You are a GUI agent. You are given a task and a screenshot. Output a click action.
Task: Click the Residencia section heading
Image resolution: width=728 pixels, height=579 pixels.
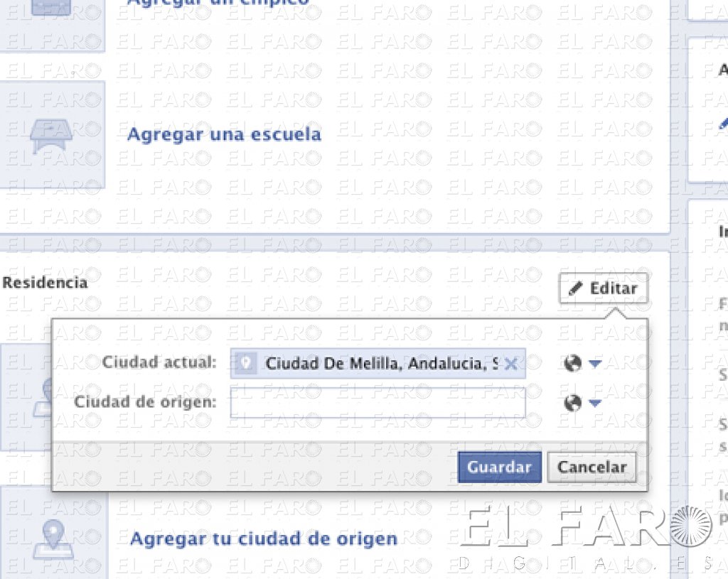45,283
